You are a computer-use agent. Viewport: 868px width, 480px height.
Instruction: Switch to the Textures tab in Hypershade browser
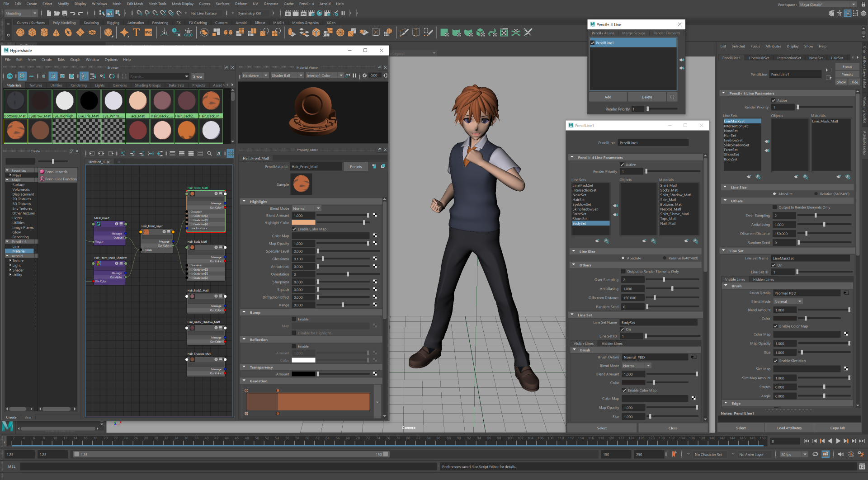click(x=36, y=85)
